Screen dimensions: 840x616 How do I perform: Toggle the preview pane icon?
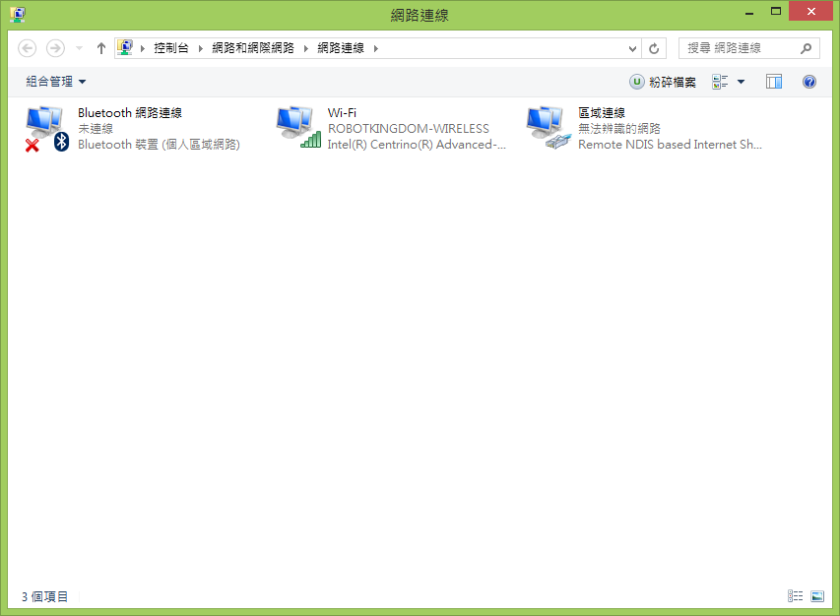[774, 82]
